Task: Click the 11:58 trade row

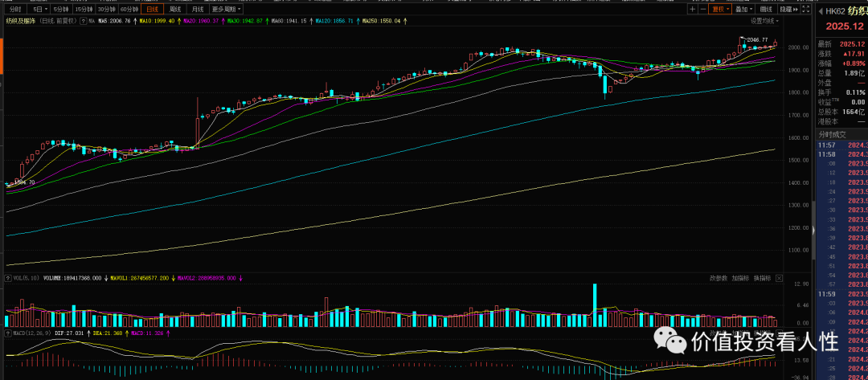Action: 842,154
